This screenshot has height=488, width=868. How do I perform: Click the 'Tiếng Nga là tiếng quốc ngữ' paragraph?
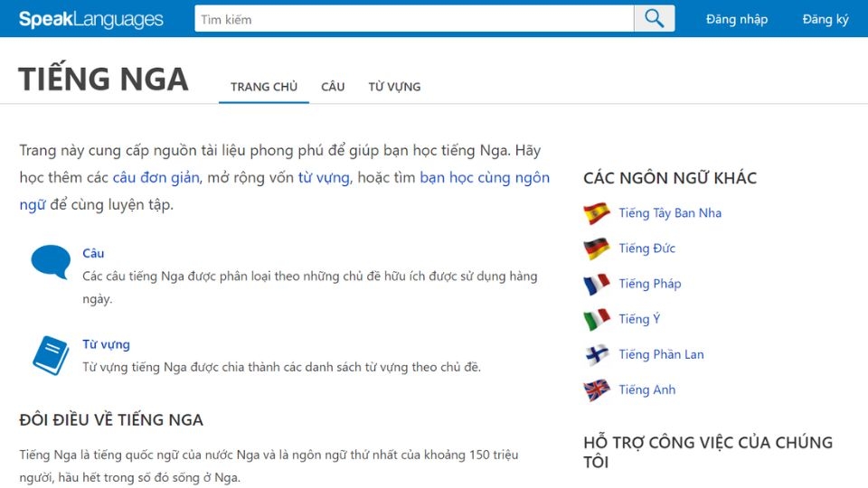pyautogui.click(x=269, y=466)
